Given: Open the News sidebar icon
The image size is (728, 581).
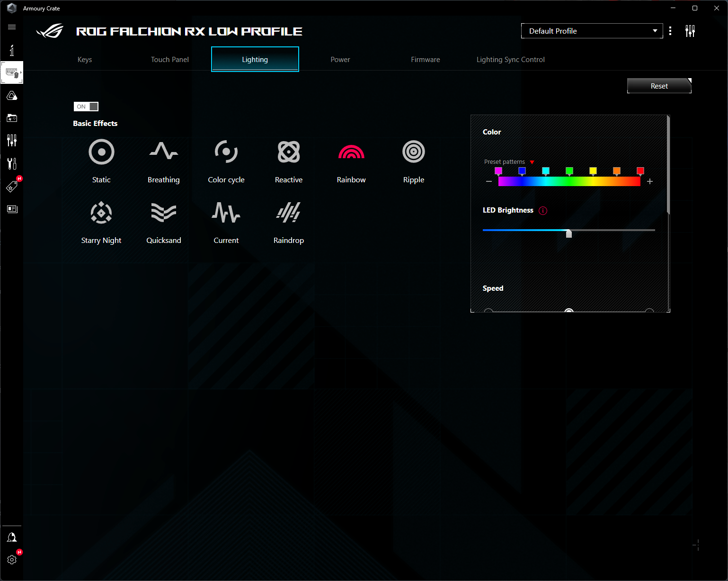Looking at the screenshot, I should pos(12,209).
